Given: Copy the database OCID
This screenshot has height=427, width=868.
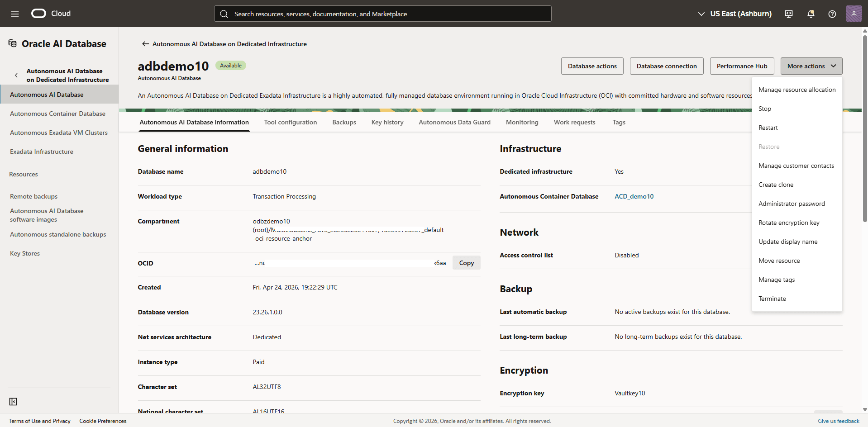Looking at the screenshot, I should [x=467, y=263].
